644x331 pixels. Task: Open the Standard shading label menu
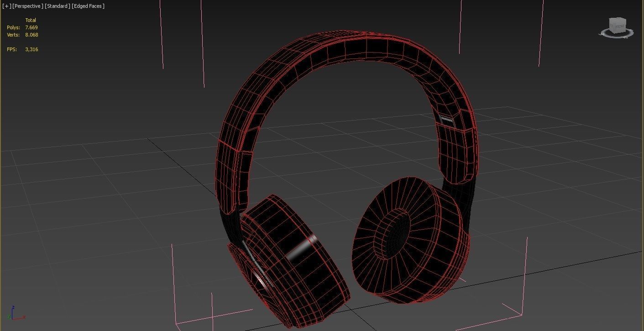(x=58, y=6)
